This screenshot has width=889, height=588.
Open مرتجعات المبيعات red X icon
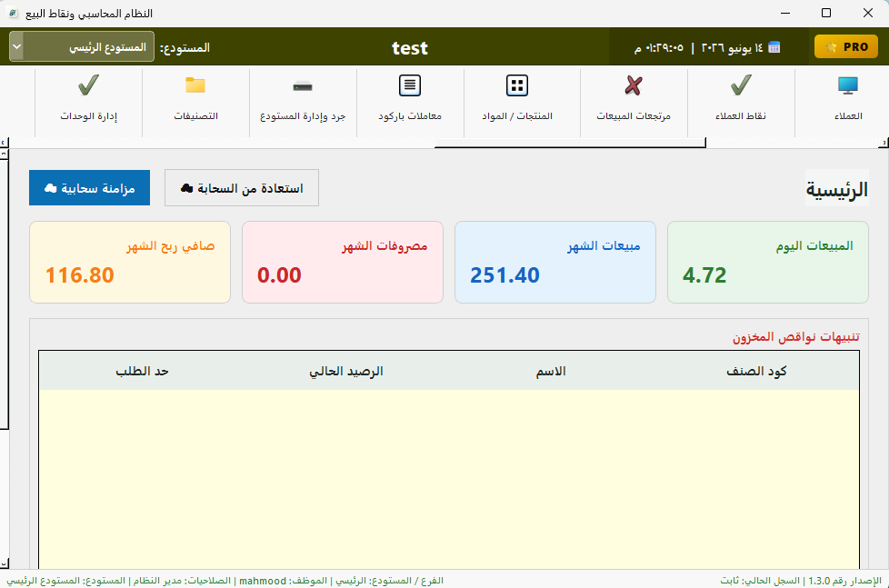(634, 86)
